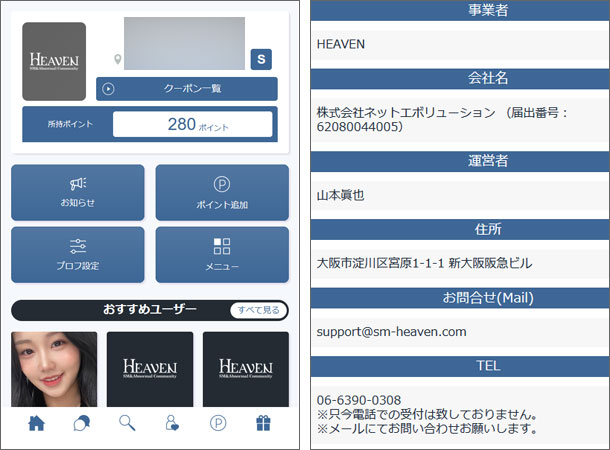
Task: Open the person-with-heart favorites icon
Action: click(173, 423)
